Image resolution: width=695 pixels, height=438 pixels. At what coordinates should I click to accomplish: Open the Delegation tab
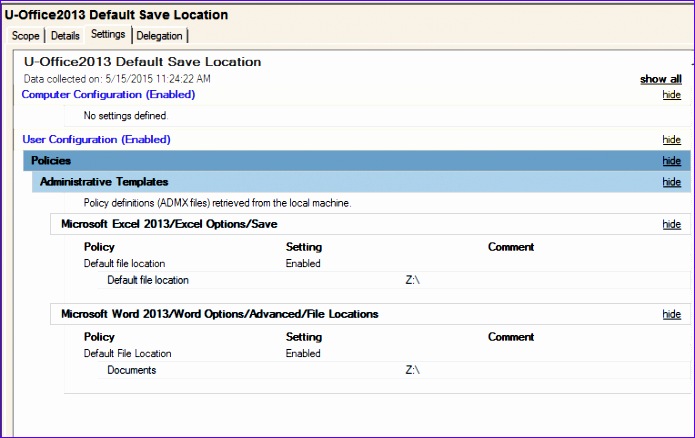pos(160,36)
